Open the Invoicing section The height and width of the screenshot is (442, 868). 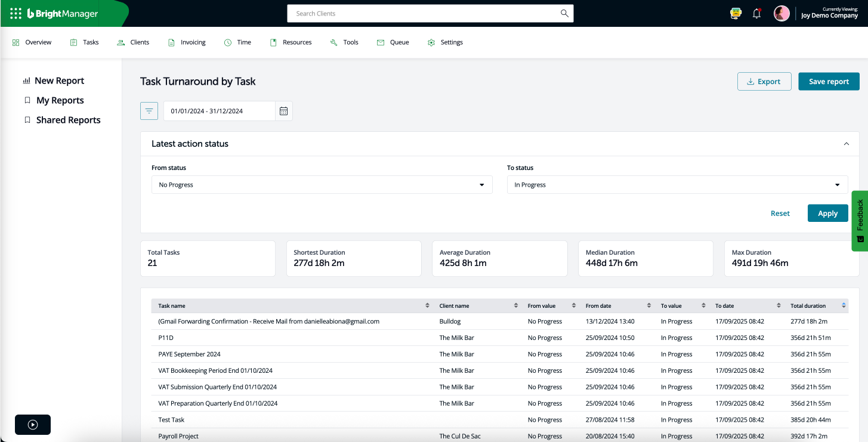coord(187,42)
